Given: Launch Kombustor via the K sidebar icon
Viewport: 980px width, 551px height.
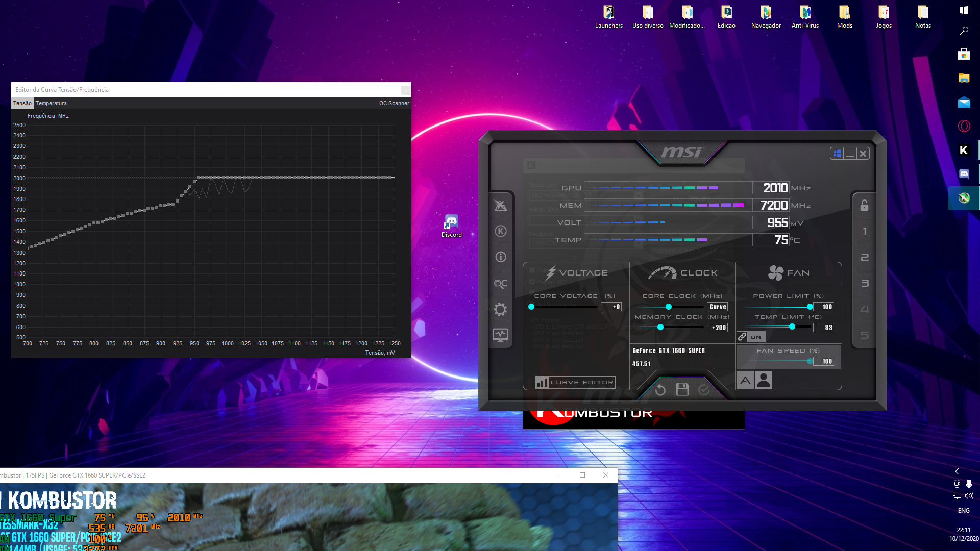Looking at the screenshot, I should click(501, 231).
